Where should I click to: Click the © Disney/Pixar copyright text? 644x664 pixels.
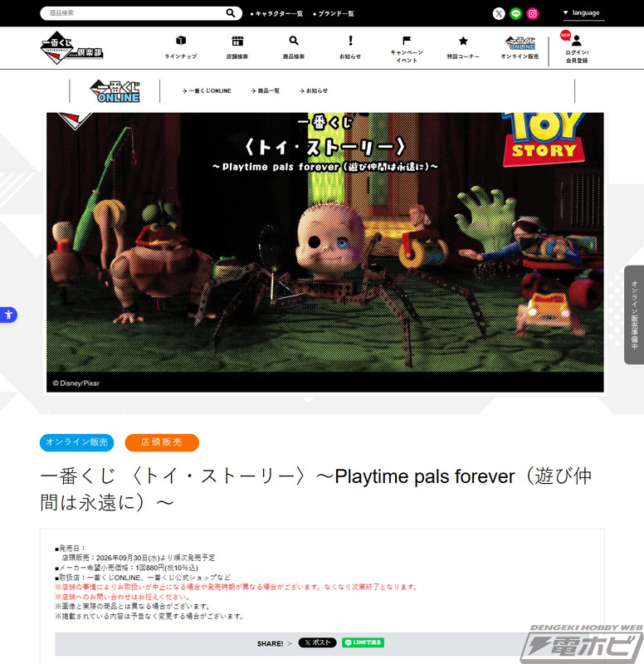(76, 383)
